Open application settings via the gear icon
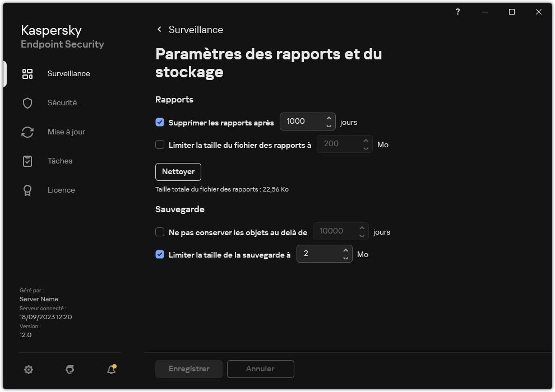The width and height of the screenshot is (555, 392). click(x=28, y=370)
